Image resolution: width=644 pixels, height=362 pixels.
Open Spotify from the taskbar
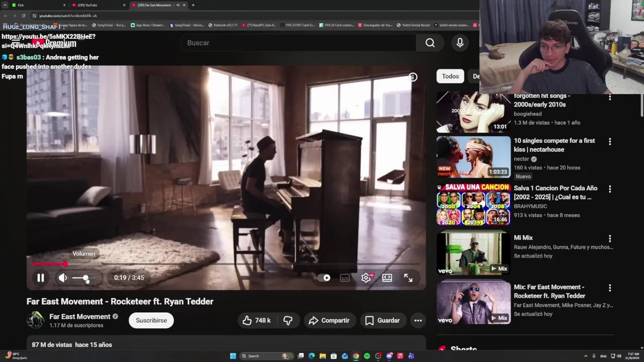[367, 356]
